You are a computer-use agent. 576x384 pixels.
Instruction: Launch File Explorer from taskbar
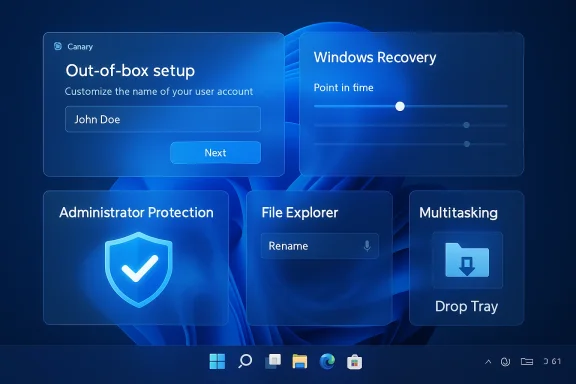click(x=300, y=361)
